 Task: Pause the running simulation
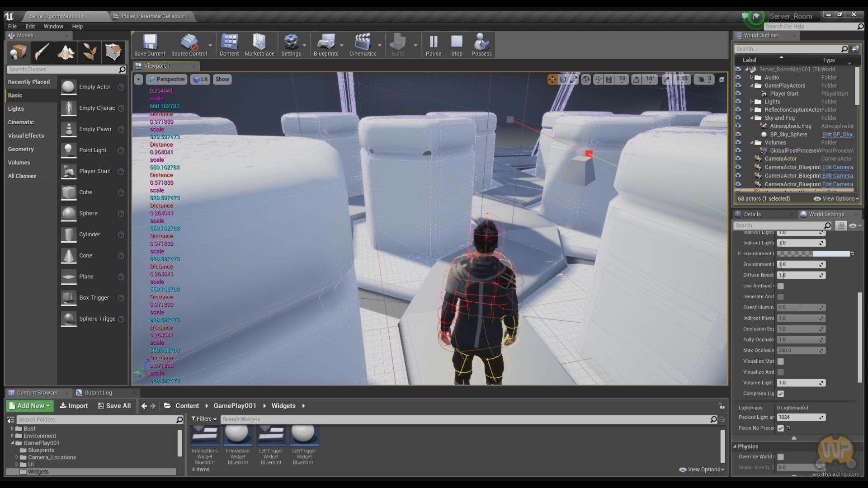[x=433, y=45]
